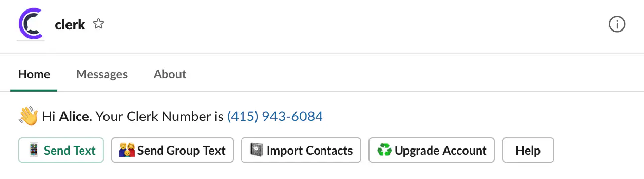Go to the About tab
644x179 pixels.
170,74
